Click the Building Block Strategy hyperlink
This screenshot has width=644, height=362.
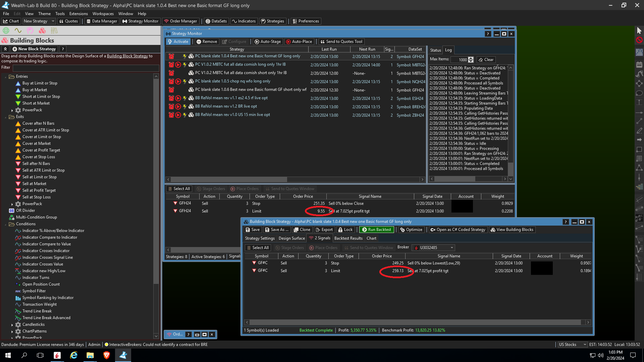tap(127, 56)
